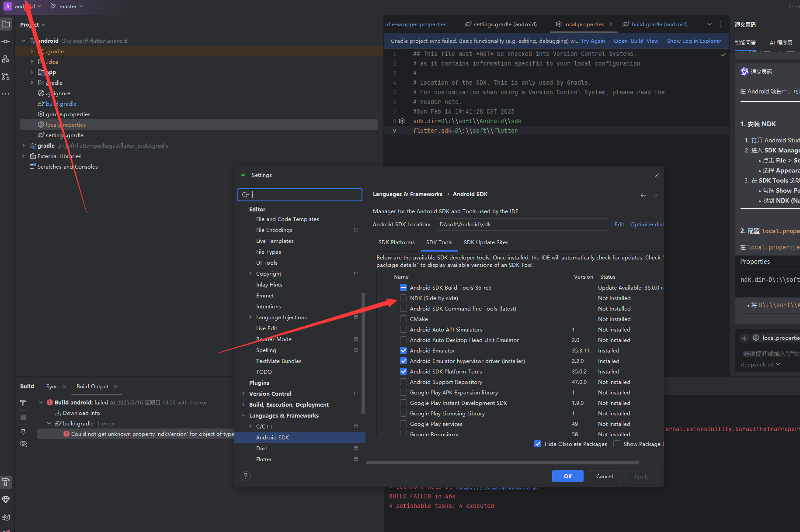Uncheck the Android Emulator checkbox
800x532 pixels.
tap(403, 350)
